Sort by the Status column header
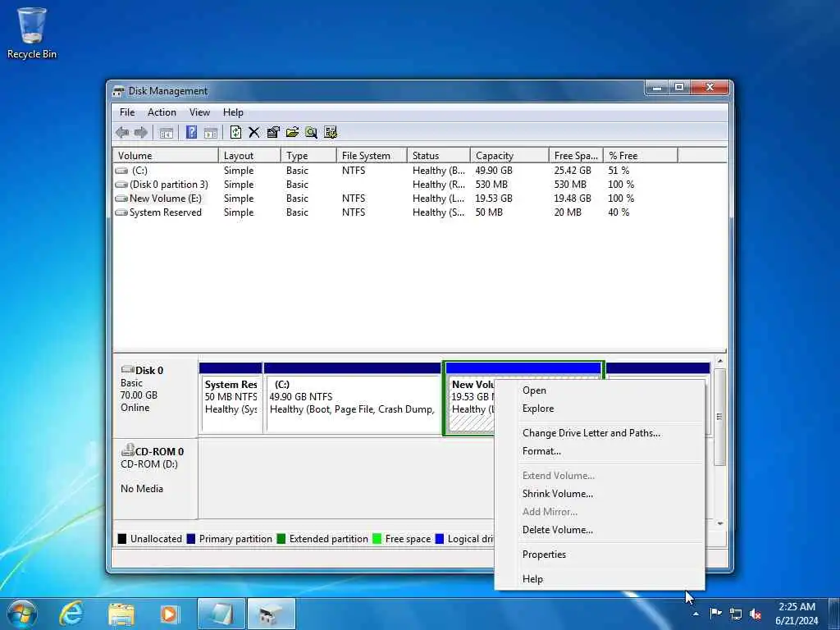This screenshot has height=630, width=840. [438, 155]
